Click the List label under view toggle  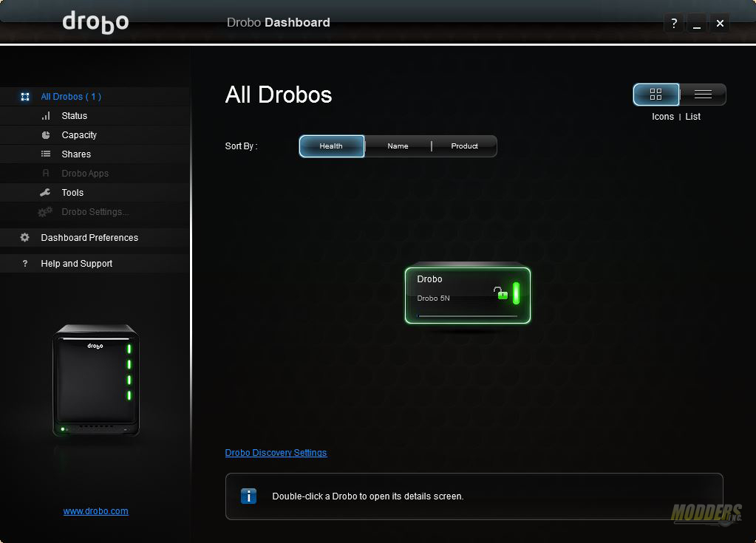(693, 117)
